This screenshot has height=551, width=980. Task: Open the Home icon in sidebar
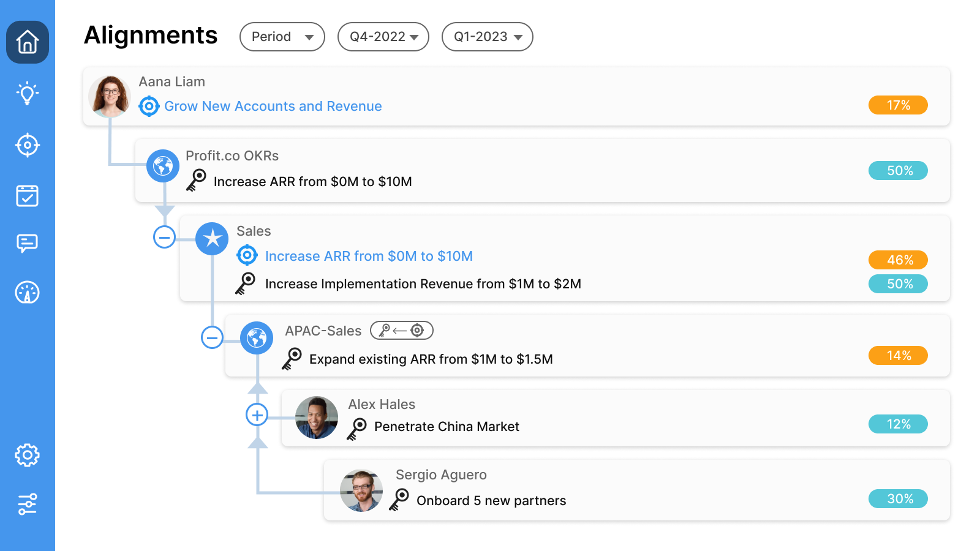click(28, 42)
